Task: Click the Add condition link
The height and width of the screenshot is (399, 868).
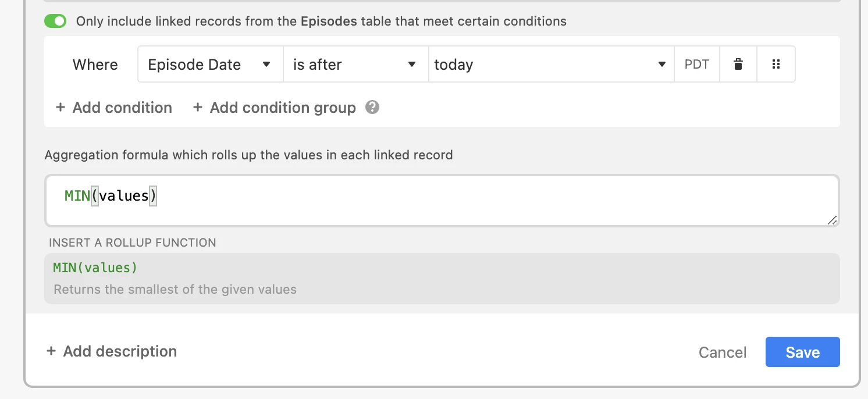Action: pyautogui.click(x=122, y=108)
